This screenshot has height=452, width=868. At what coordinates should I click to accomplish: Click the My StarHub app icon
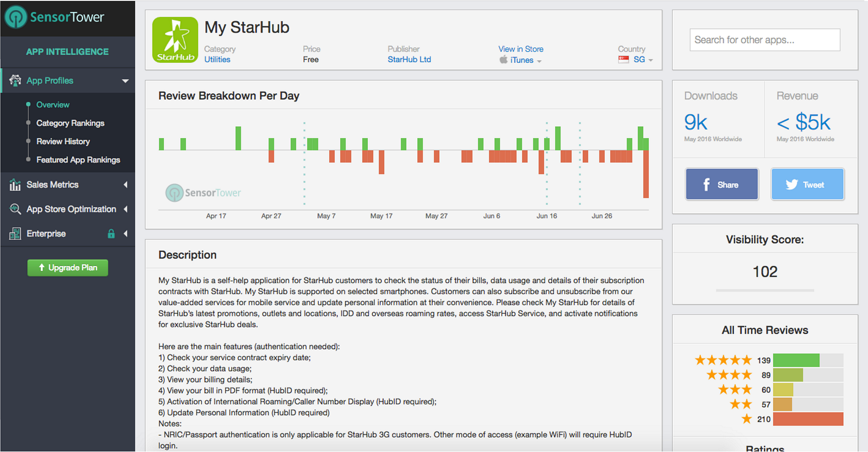tap(175, 40)
